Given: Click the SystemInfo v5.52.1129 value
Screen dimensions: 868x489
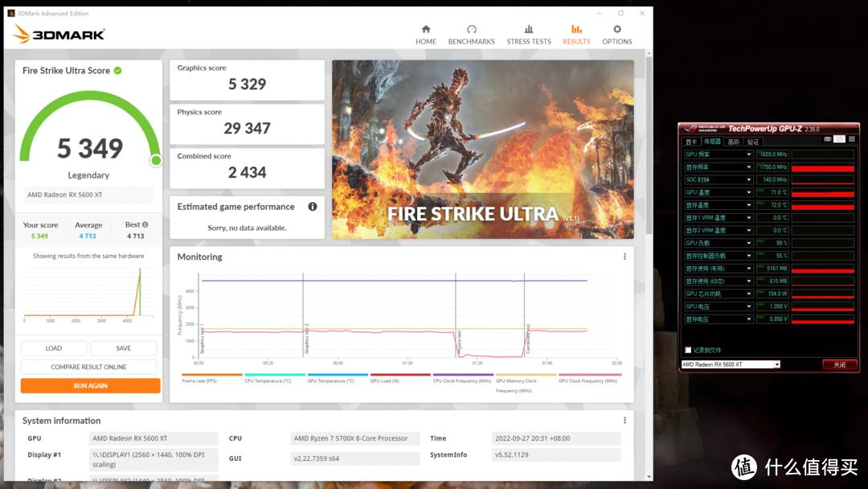Looking at the screenshot, I should [556, 454].
